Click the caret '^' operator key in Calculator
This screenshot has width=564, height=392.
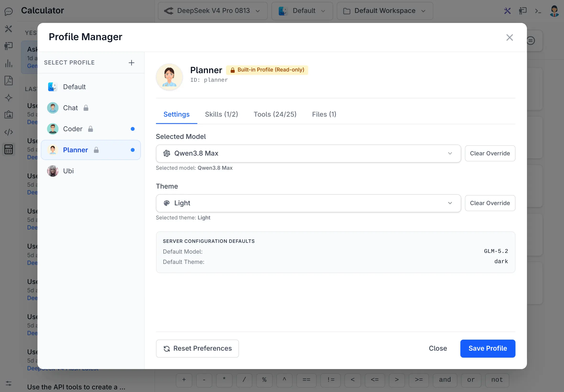284,380
